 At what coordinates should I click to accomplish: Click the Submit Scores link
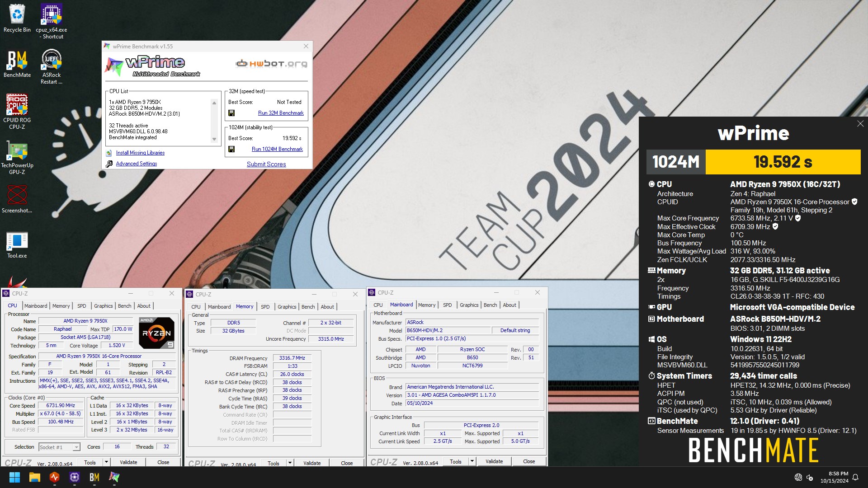click(266, 164)
